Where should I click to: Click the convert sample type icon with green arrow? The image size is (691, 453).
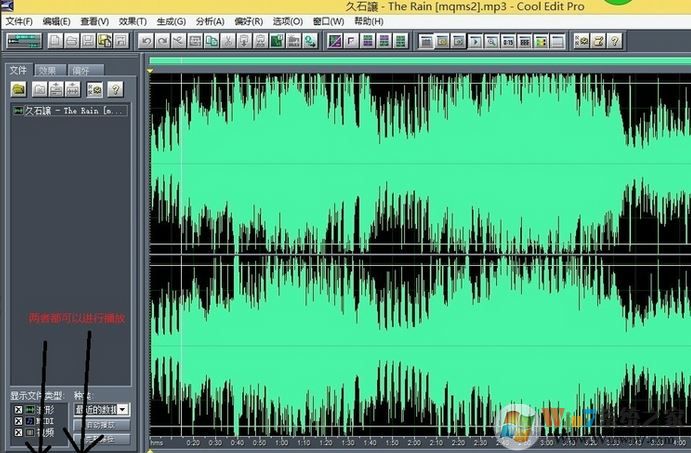310,41
